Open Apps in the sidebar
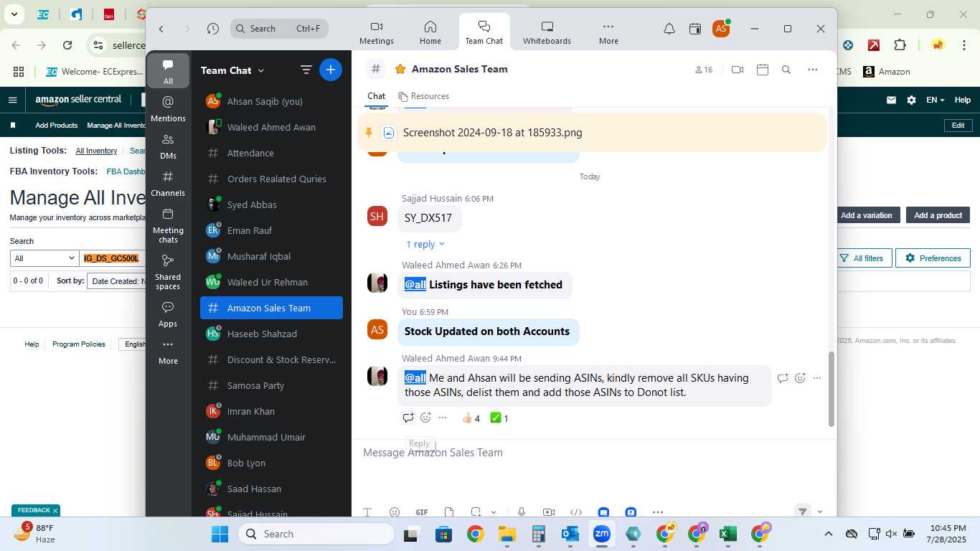Screen dimensions: 980x551 click(x=168, y=314)
